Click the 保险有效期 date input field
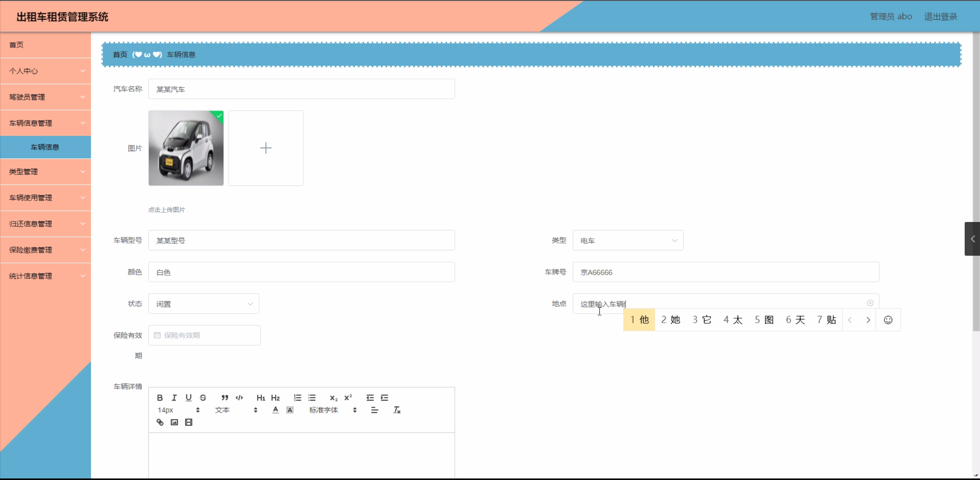Image resolution: width=980 pixels, height=480 pixels. (x=205, y=335)
